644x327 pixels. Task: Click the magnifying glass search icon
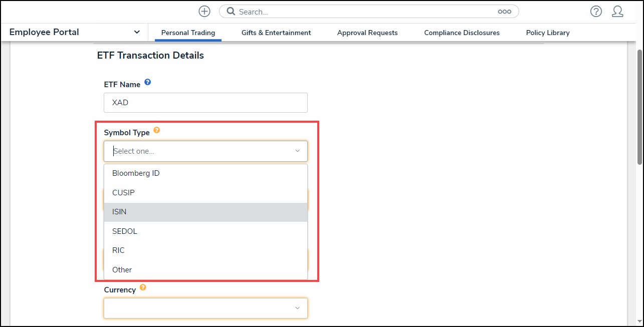pos(231,12)
